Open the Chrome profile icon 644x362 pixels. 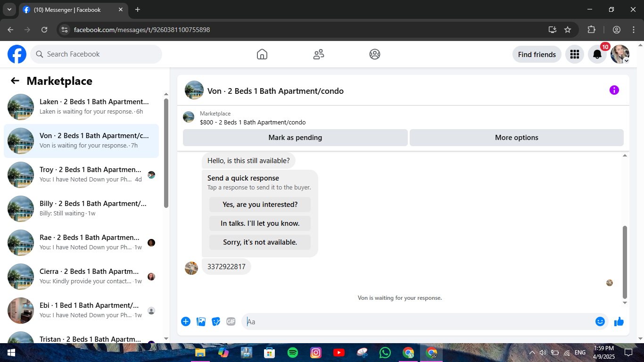click(x=617, y=30)
